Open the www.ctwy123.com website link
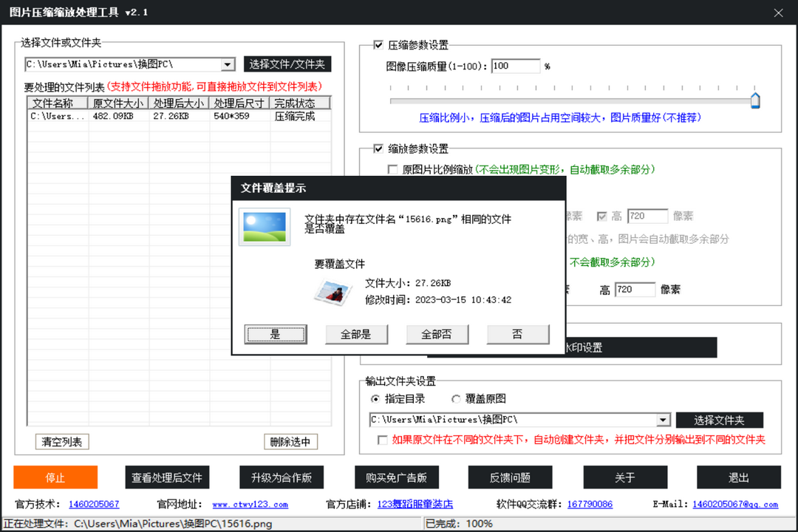798x532 pixels. pyautogui.click(x=242, y=504)
